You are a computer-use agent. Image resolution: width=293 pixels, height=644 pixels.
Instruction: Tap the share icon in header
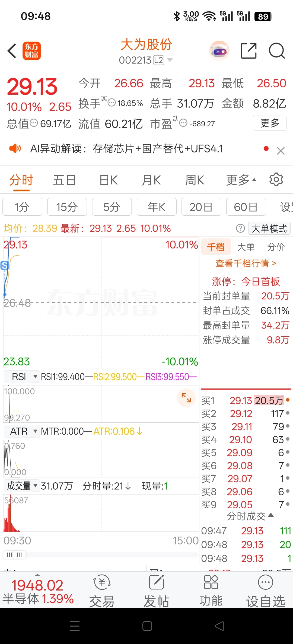(x=249, y=51)
